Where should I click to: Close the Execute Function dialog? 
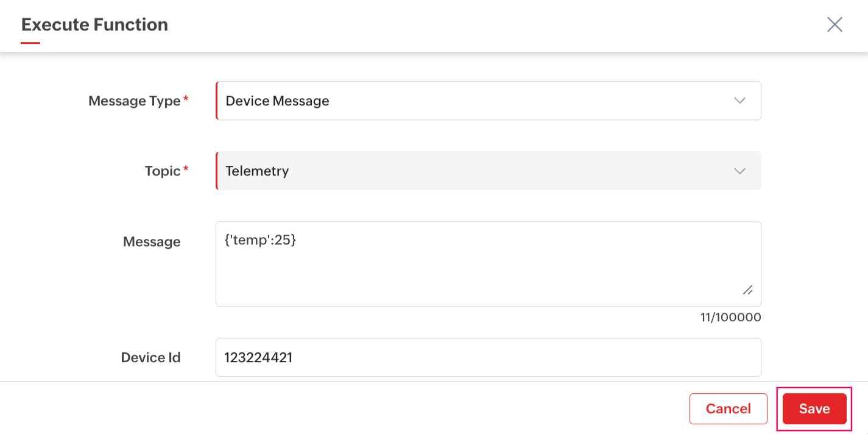point(834,24)
